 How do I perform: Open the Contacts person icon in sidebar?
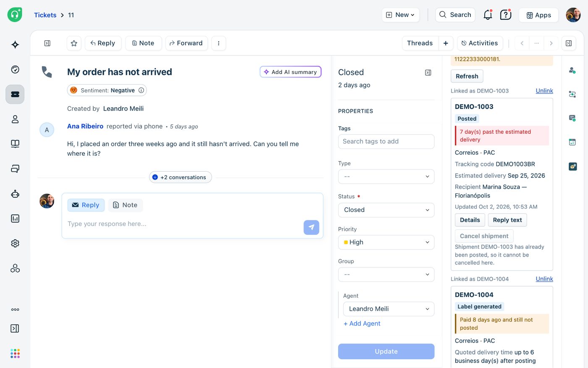point(15,119)
